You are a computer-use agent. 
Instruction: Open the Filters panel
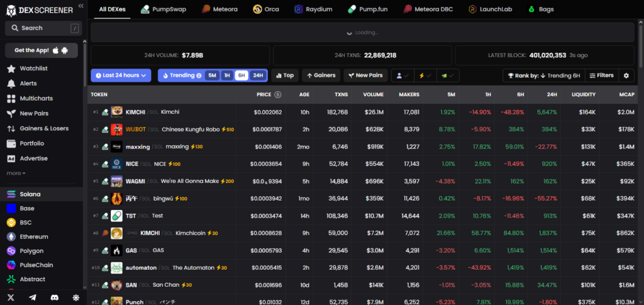click(x=602, y=75)
